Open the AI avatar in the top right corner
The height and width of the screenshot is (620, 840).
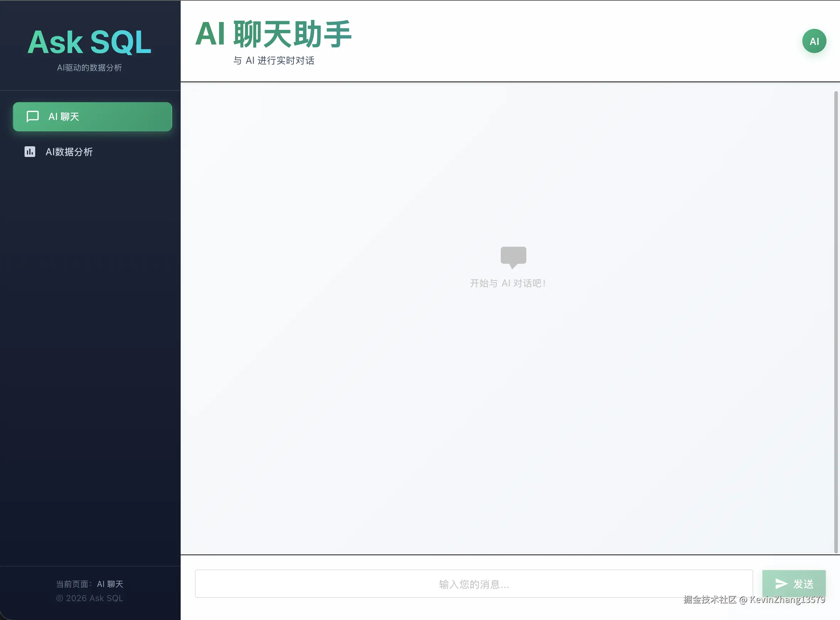click(814, 41)
